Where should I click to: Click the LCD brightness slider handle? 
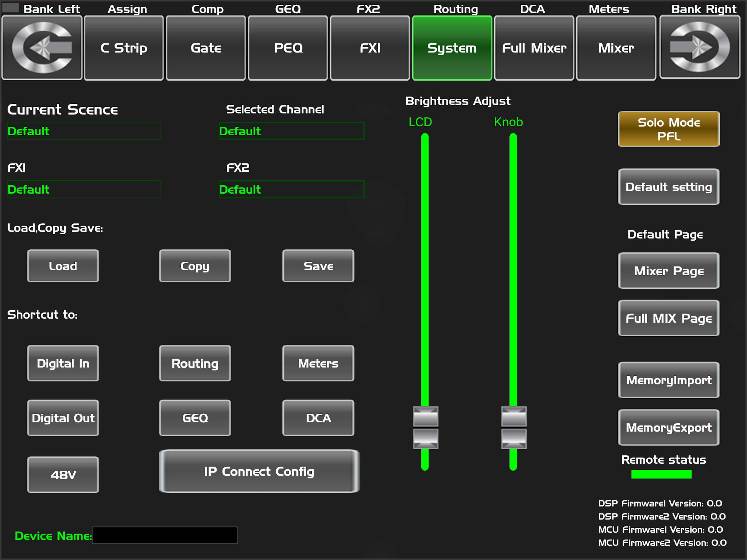point(425,427)
